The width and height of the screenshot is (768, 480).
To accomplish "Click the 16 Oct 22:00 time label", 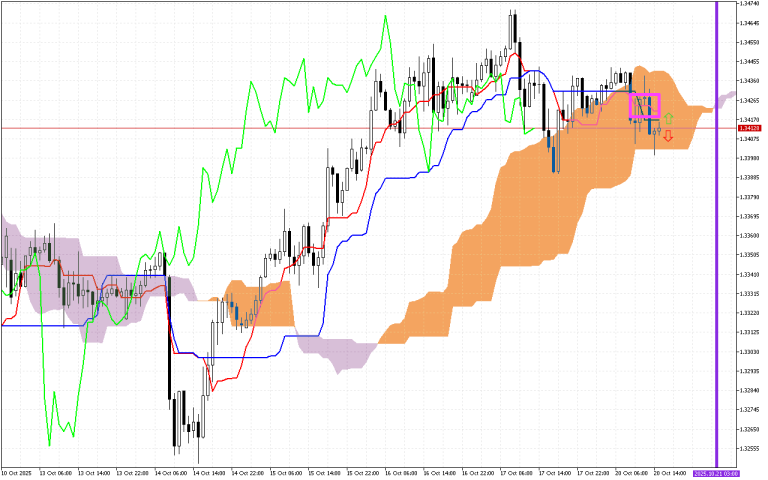I will pyautogui.click(x=478, y=474).
